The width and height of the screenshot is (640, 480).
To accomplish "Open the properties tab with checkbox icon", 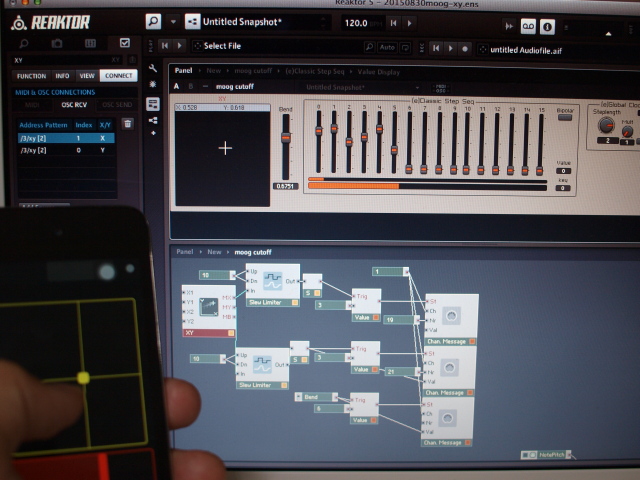I will coord(124,43).
